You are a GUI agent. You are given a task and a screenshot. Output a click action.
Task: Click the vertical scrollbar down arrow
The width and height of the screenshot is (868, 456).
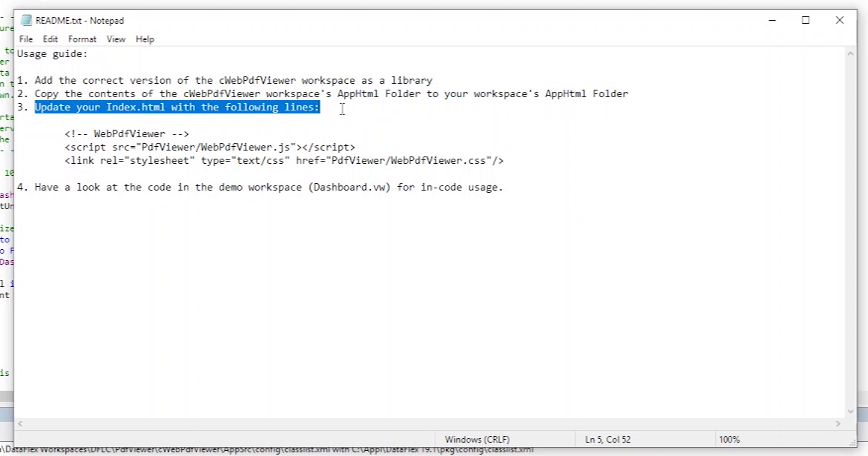coord(850,412)
